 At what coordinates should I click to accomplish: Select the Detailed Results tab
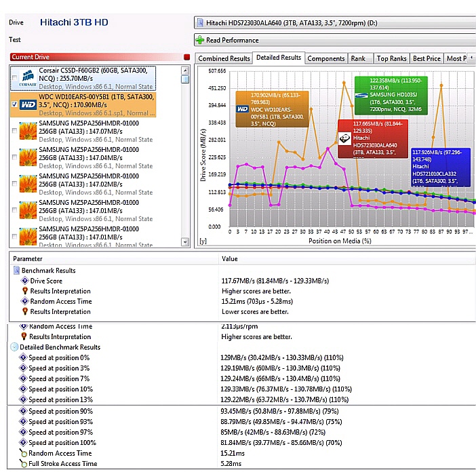[279, 58]
